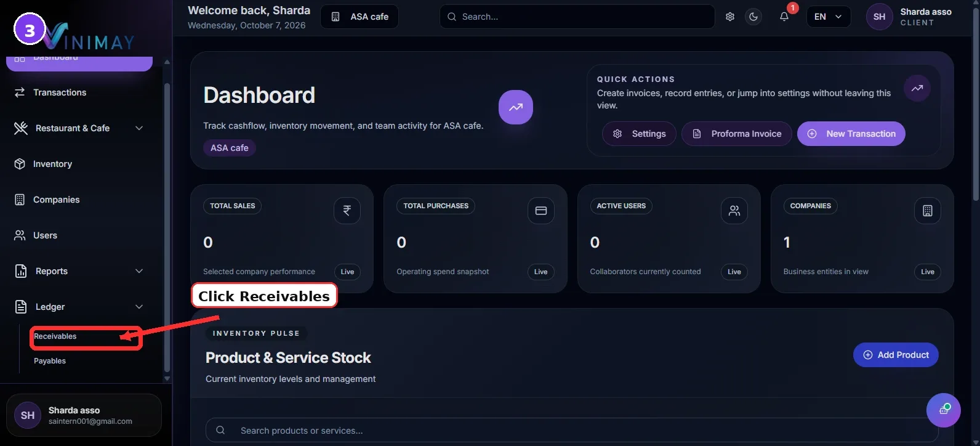The image size is (980, 446).
Task: Click the Add Product button
Action: (896, 355)
